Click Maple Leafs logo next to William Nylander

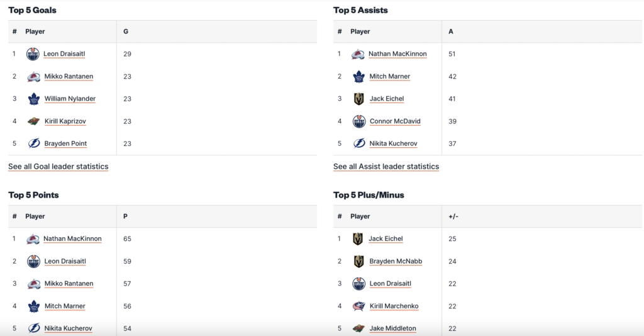[x=34, y=99]
